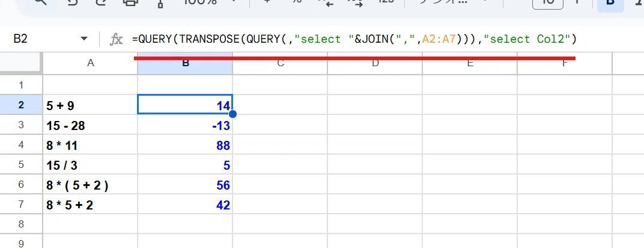Click empty cell D4
644x248 pixels.
coord(375,145)
